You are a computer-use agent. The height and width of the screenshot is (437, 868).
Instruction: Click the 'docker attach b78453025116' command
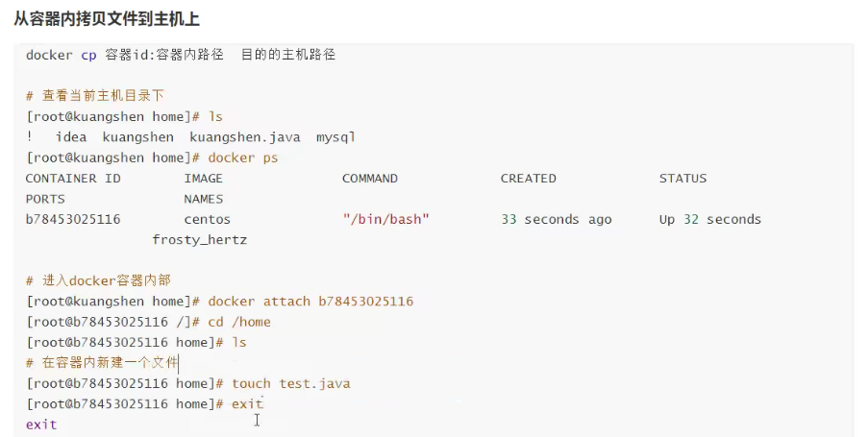(310, 302)
